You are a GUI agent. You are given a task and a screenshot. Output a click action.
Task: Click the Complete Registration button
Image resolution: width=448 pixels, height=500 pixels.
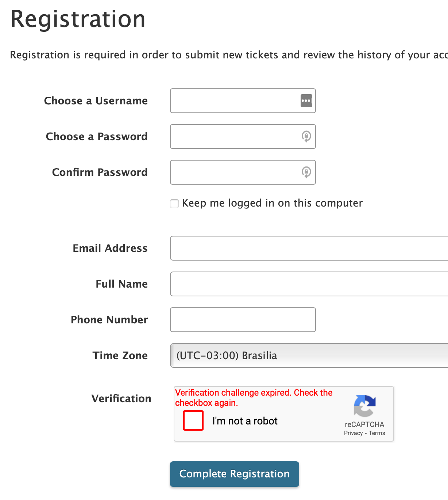tap(234, 474)
